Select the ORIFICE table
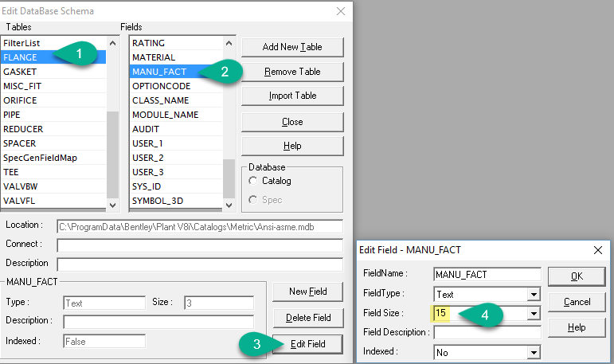 (x=53, y=100)
